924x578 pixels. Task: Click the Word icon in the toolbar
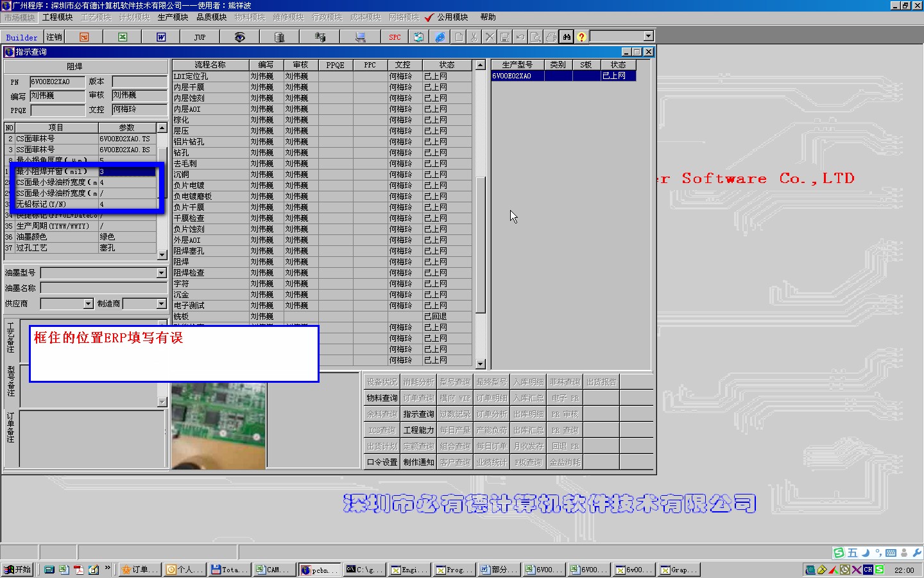pos(161,37)
